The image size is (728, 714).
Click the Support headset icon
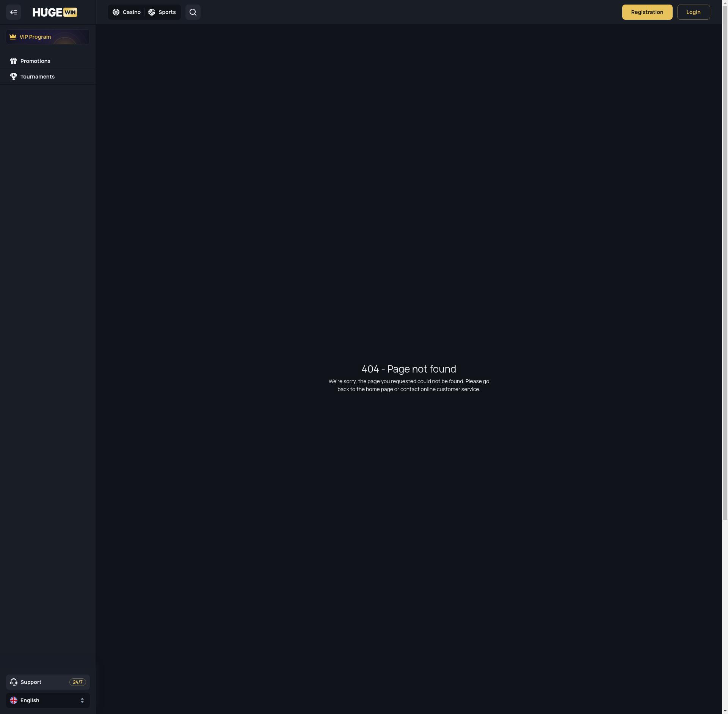coord(14,682)
